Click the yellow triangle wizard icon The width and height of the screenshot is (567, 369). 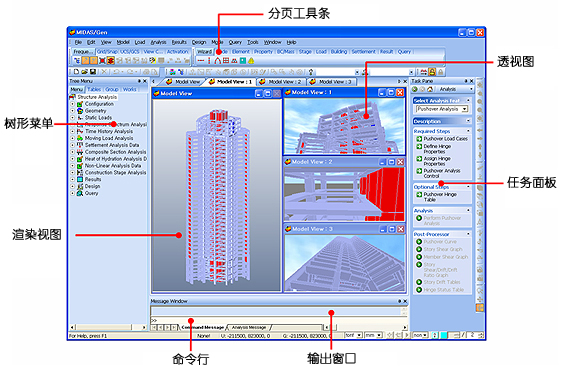[251, 61]
